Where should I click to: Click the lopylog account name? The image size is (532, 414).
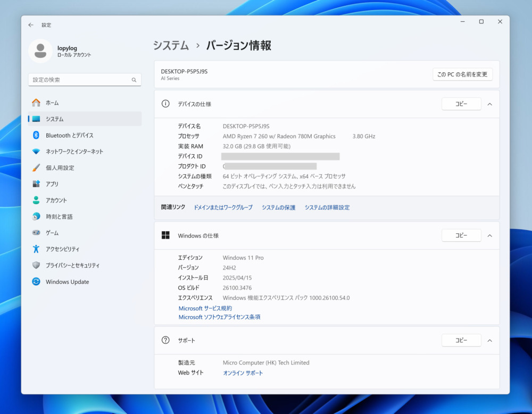(67, 48)
